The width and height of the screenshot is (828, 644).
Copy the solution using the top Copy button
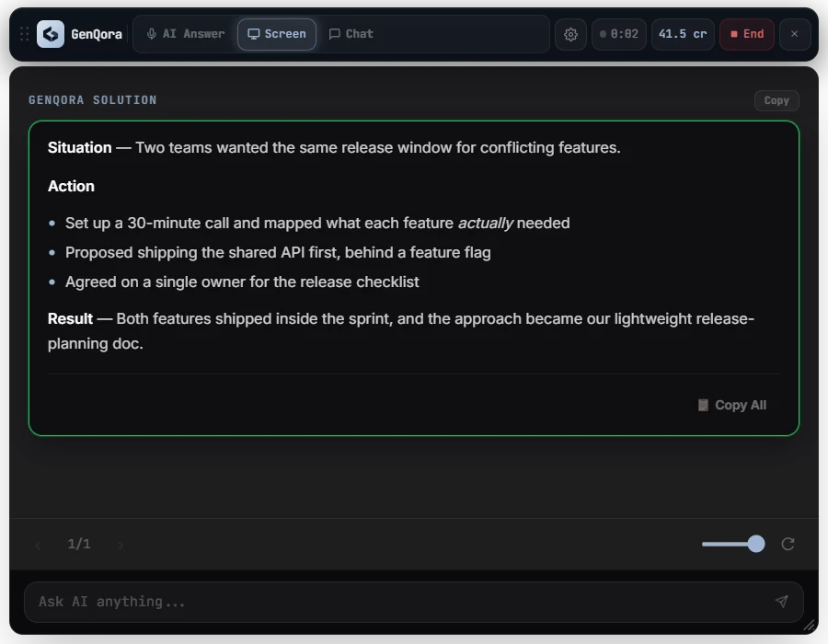[x=776, y=100]
